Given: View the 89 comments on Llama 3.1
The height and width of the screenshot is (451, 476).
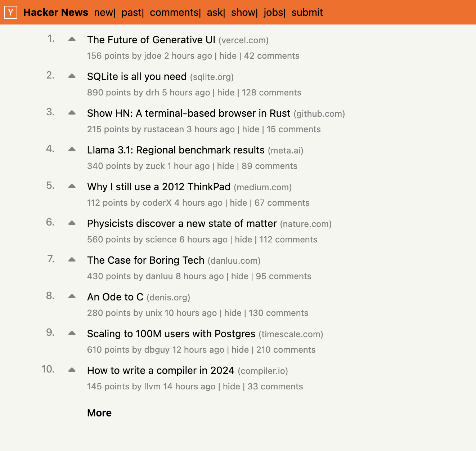Looking at the screenshot, I should 270,166.
